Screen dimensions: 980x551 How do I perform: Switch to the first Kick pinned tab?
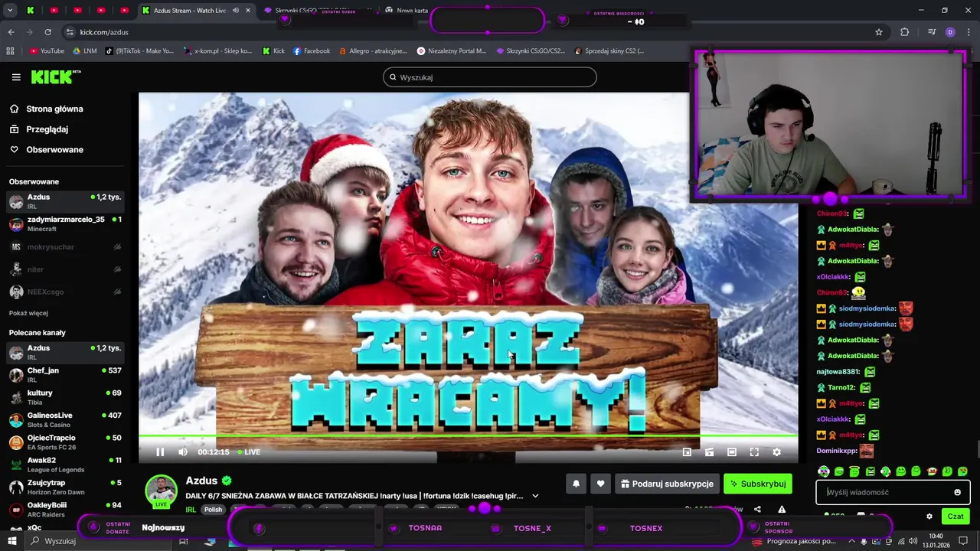(30, 11)
